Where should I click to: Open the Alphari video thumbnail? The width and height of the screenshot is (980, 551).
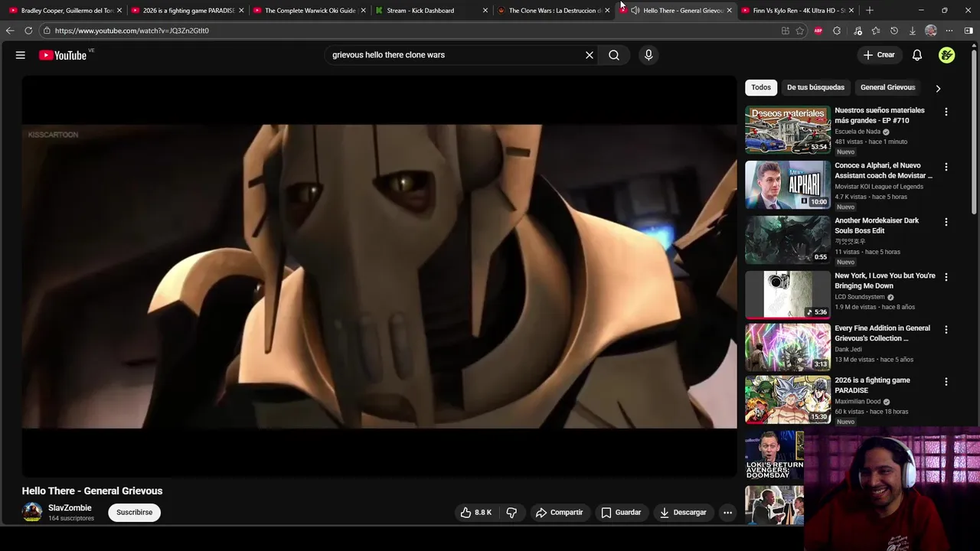(788, 184)
